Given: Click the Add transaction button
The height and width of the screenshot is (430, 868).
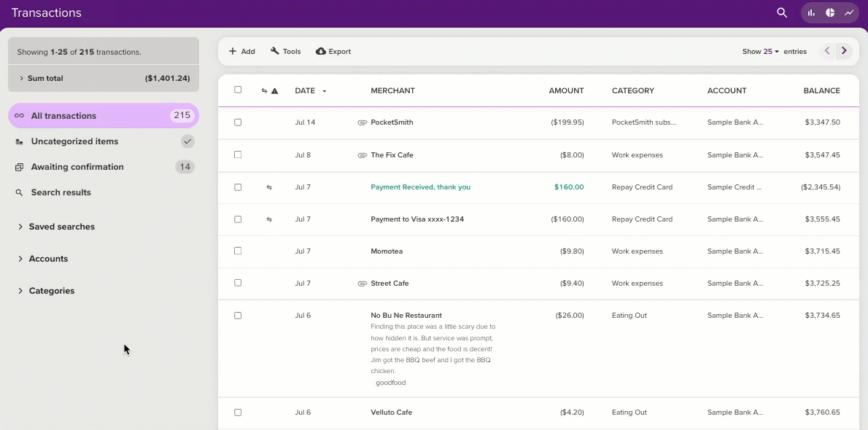Looking at the screenshot, I should (x=242, y=52).
